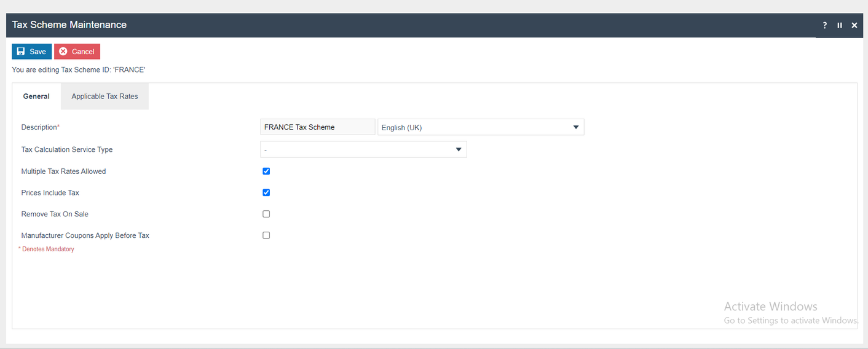Viewport: 868px width, 349px height.
Task: Click the red X icon on Cancel
Action: point(63,52)
